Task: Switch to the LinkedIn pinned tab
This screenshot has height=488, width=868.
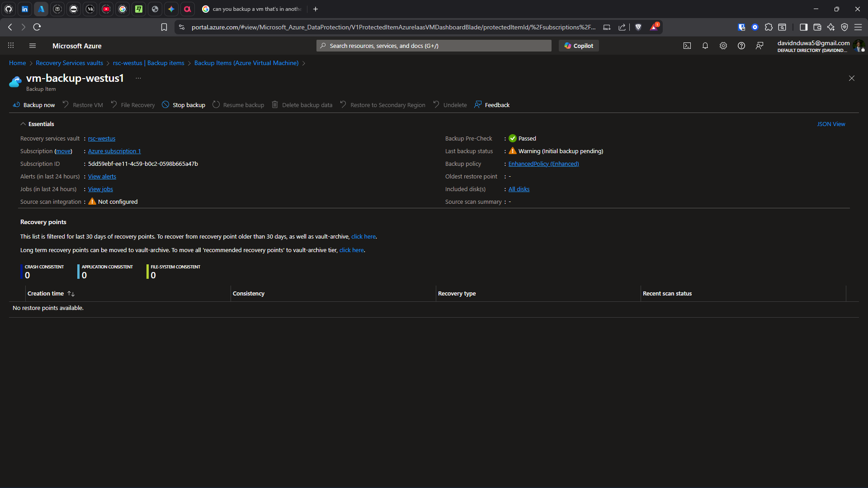Action: 25,9
